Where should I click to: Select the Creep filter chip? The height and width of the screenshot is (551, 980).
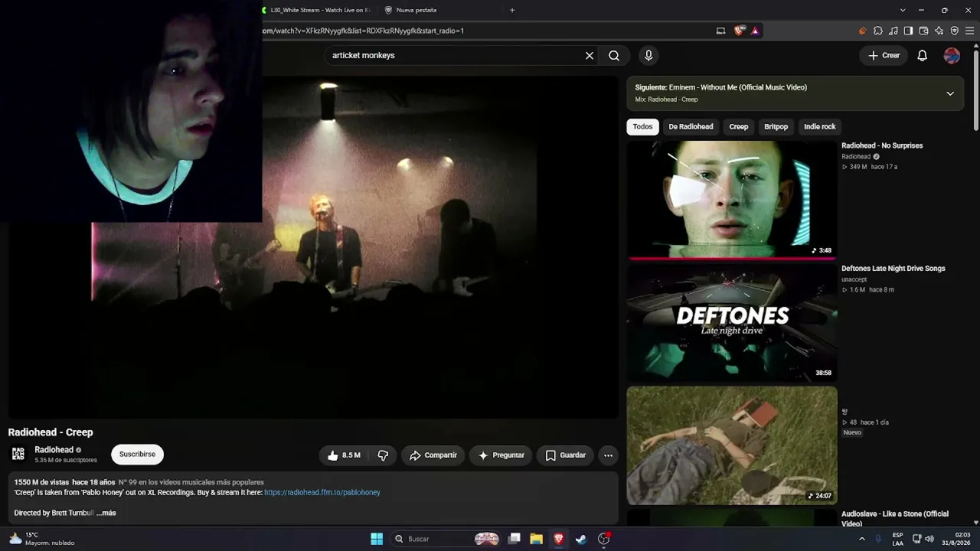pyautogui.click(x=739, y=127)
